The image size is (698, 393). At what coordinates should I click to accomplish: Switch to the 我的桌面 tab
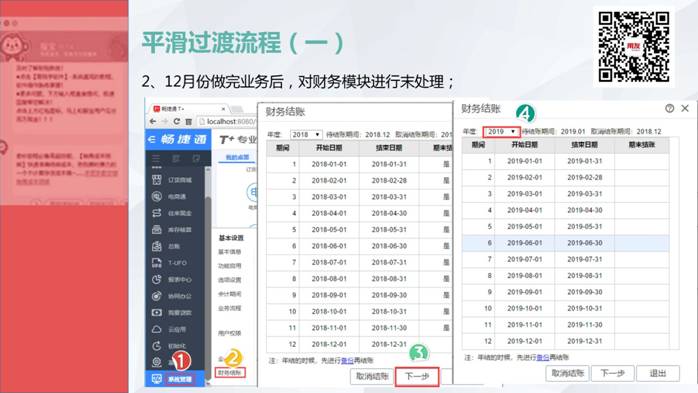(x=237, y=158)
